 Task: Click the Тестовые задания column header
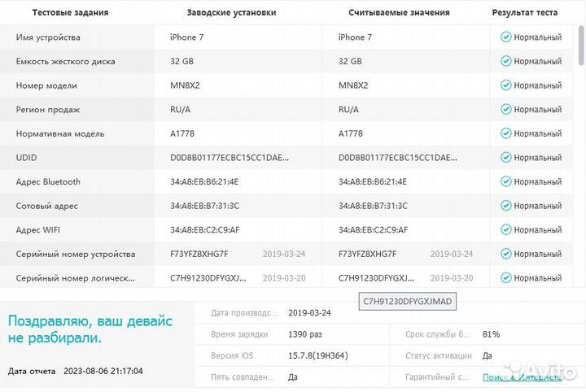[59, 13]
